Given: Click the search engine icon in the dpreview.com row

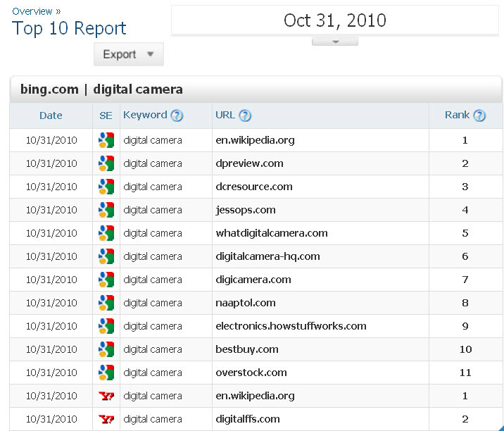Looking at the screenshot, I should tap(106, 163).
